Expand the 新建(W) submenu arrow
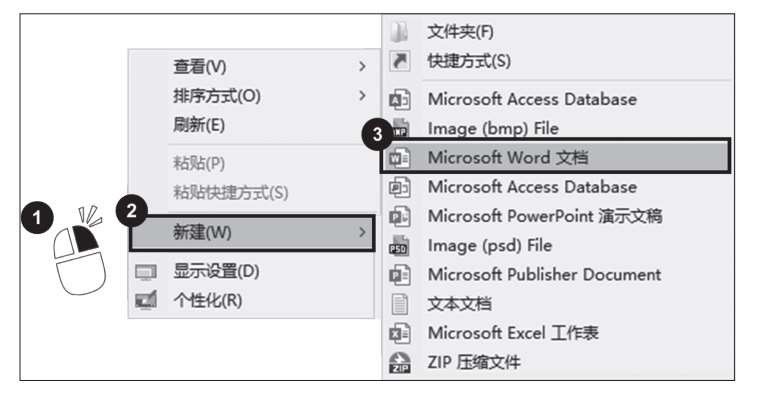 (x=362, y=232)
